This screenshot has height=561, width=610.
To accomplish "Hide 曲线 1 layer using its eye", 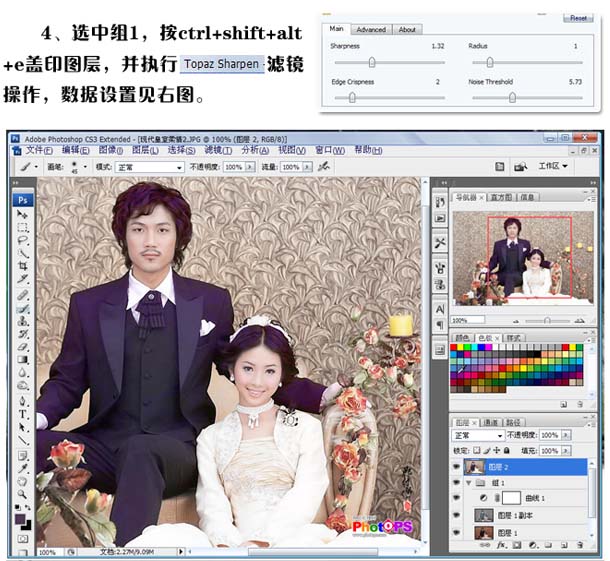I will (457, 498).
